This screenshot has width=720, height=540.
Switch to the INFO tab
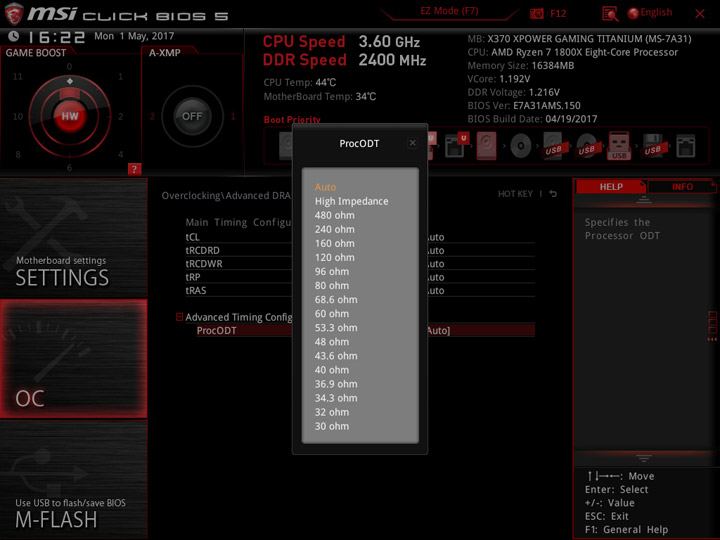pos(682,187)
